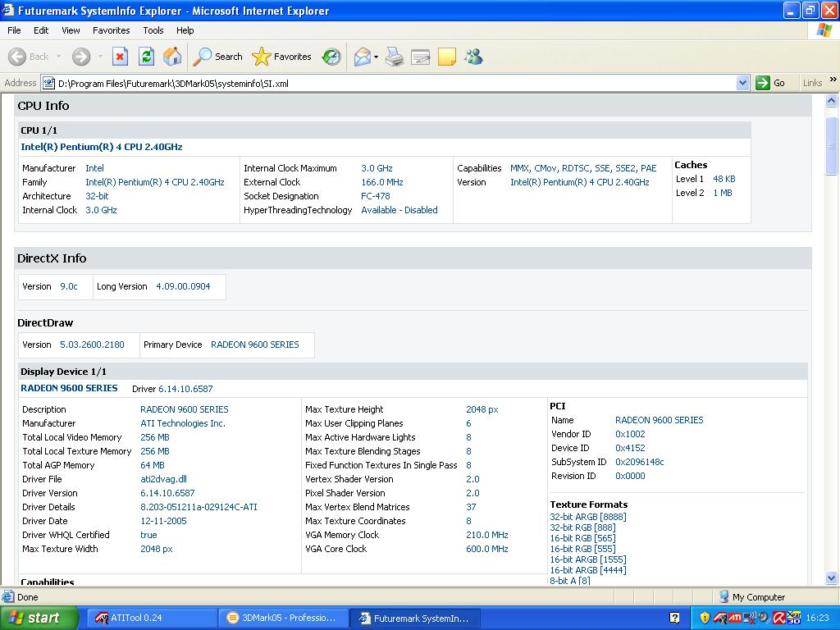Click the Windows flag logo throbber
840x630 pixels.
click(x=824, y=30)
